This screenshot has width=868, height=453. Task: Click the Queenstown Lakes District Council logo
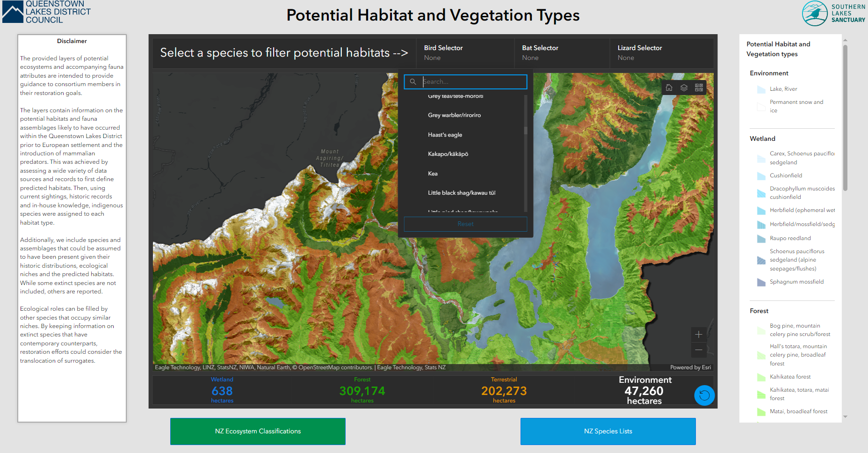(x=46, y=12)
